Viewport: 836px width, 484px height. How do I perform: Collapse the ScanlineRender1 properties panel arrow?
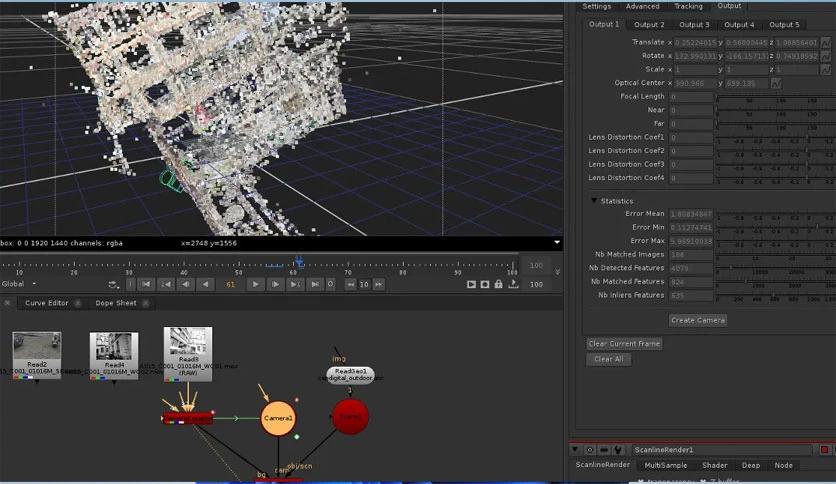575,449
